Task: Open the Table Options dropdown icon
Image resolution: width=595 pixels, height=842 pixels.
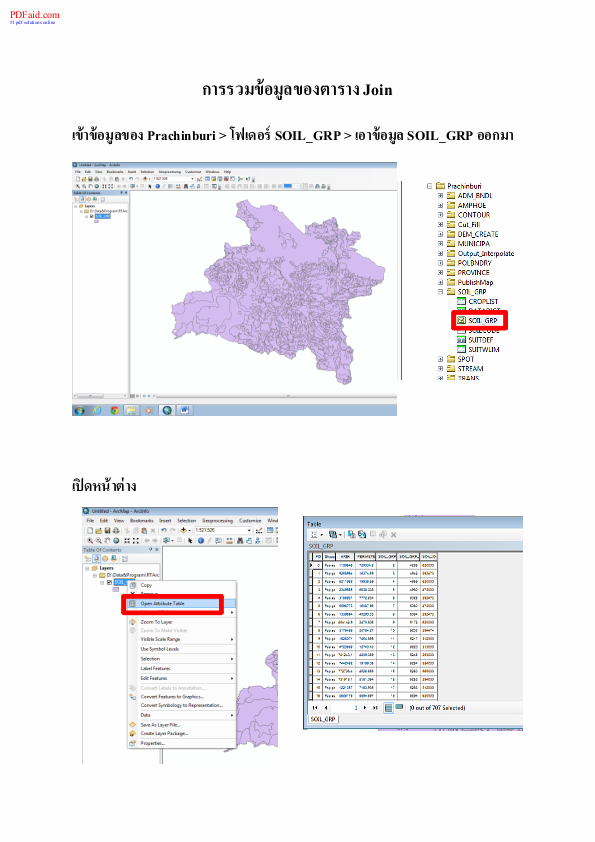Action: coord(315,535)
